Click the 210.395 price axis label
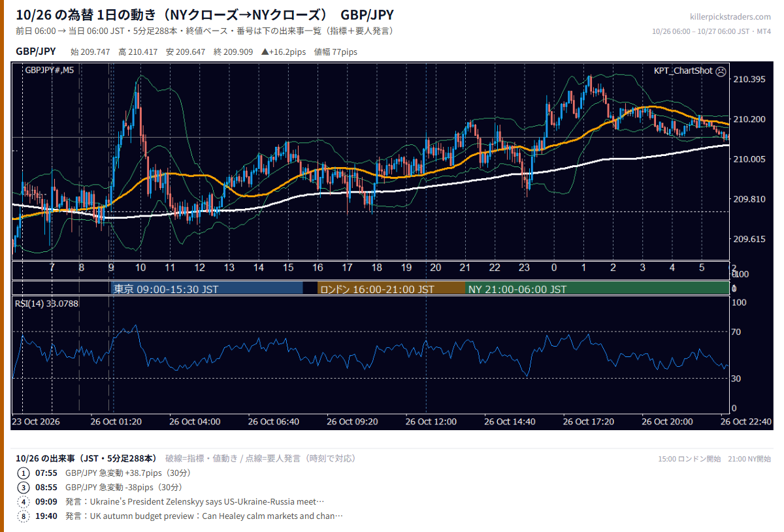This screenshot has width=784, height=532. [x=749, y=79]
